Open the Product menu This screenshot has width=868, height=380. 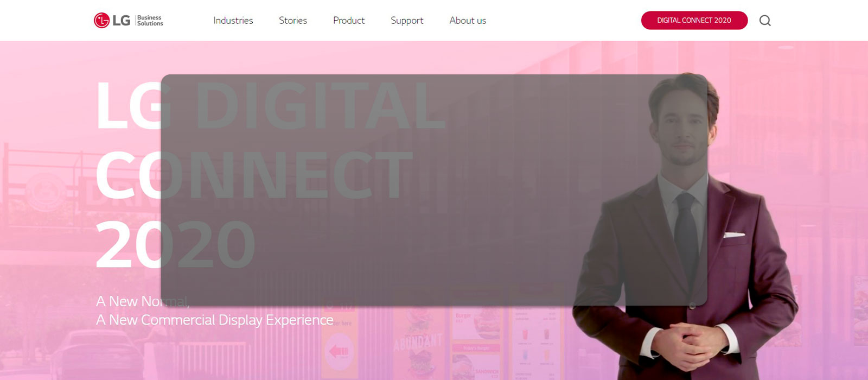point(349,21)
